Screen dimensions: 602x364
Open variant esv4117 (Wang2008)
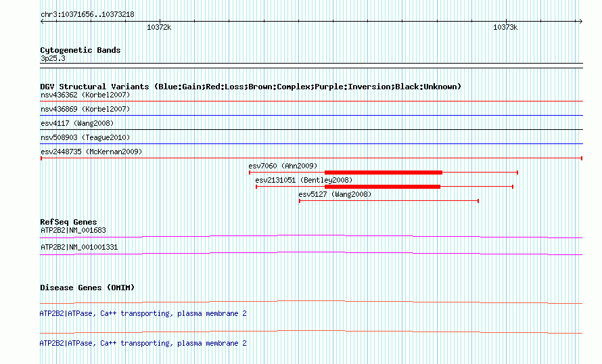point(77,123)
